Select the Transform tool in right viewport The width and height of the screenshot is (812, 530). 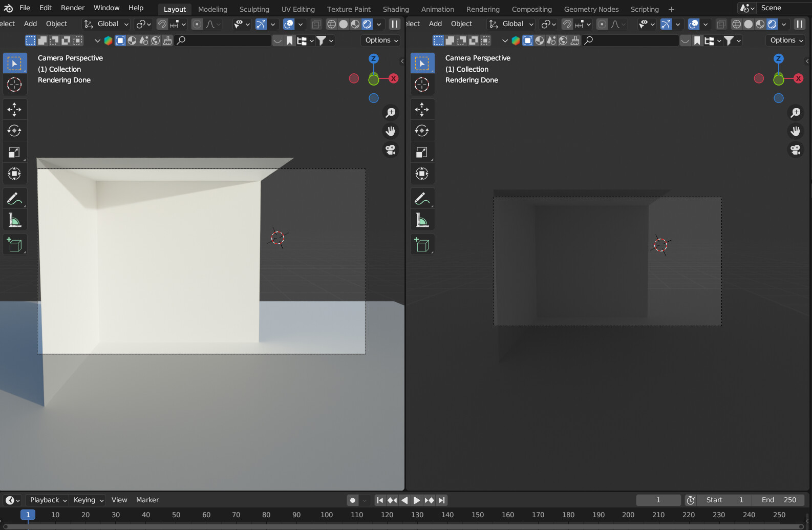422,174
